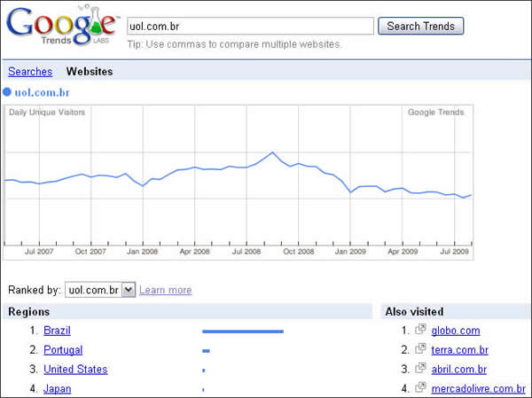
Task: Visit the terra.com.br link
Action: click(459, 350)
